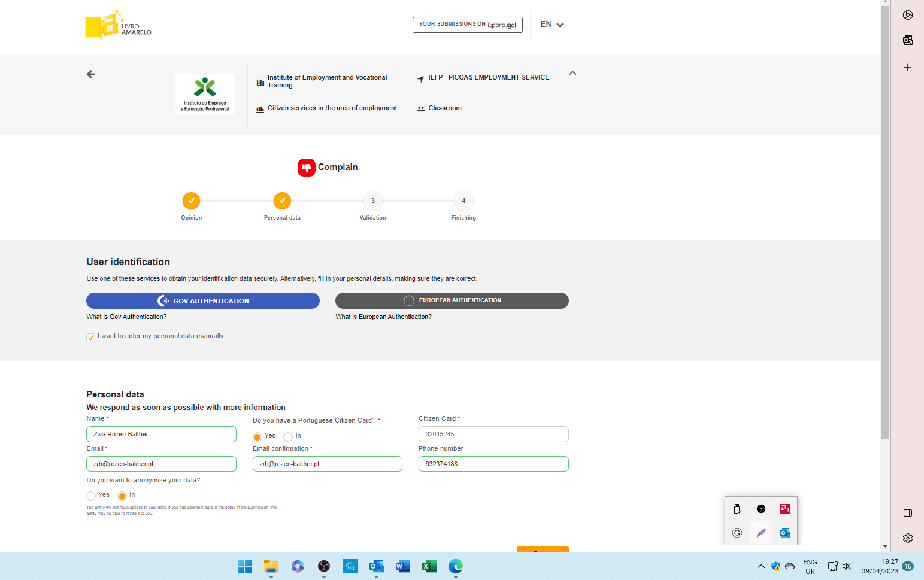Open the EN language dropdown
Viewport: 924px width, 580px height.
(x=552, y=25)
